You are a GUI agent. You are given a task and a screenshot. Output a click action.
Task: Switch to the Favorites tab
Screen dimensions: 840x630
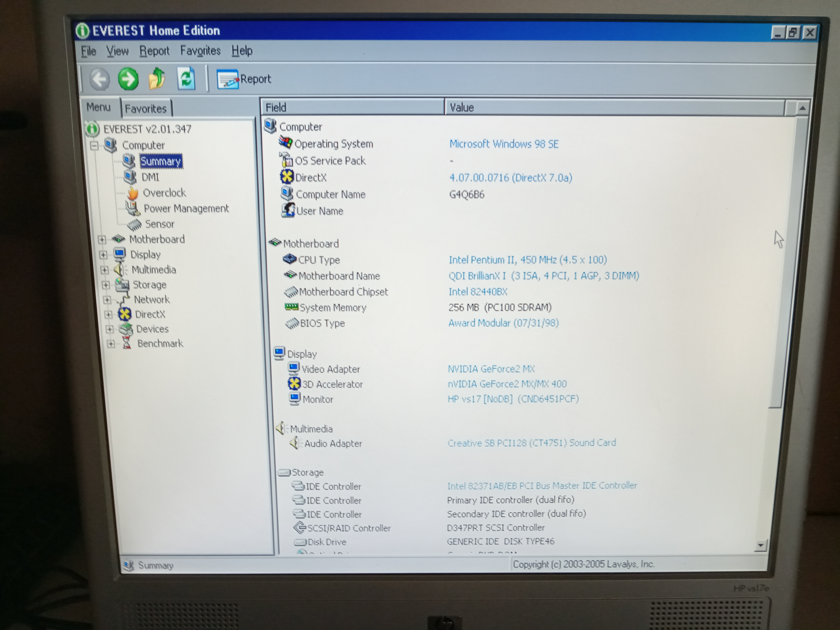pyautogui.click(x=145, y=109)
